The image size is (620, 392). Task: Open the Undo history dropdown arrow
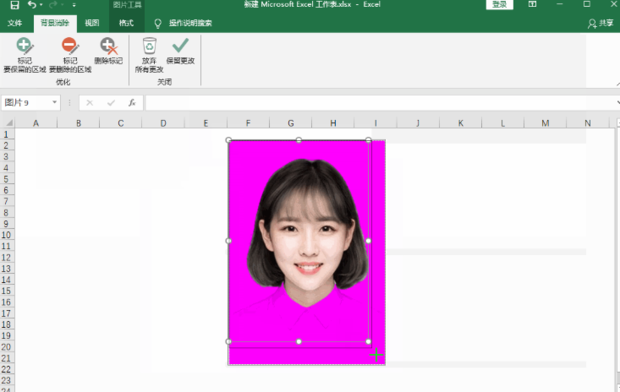pos(41,5)
